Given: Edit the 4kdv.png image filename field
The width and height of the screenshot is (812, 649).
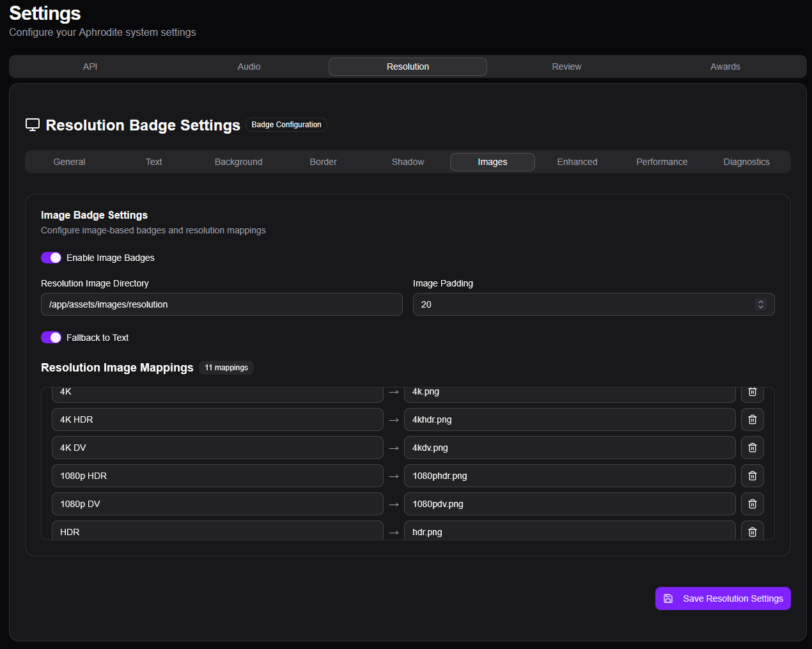Looking at the screenshot, I should (x=570, y=448).
